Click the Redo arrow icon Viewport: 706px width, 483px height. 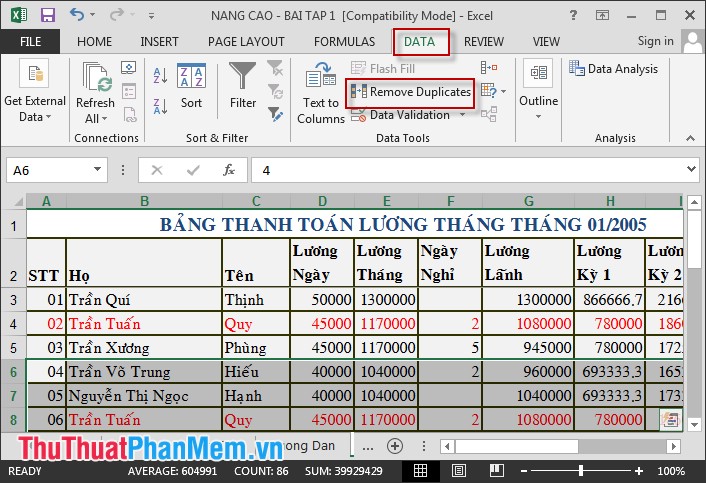(117, 15)
